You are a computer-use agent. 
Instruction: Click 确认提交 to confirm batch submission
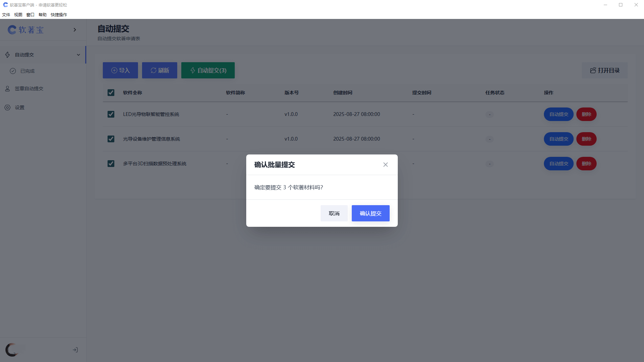pos(370,213)
